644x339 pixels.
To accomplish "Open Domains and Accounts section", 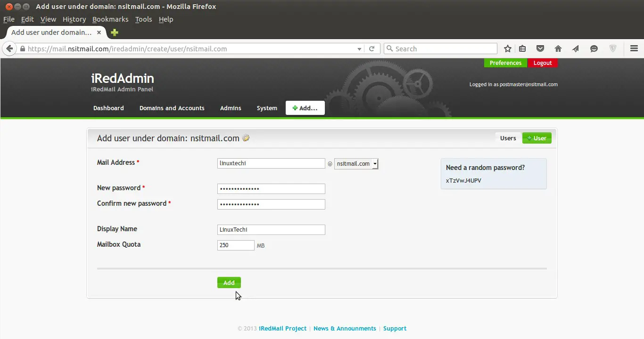I will (x=172, y=108).
